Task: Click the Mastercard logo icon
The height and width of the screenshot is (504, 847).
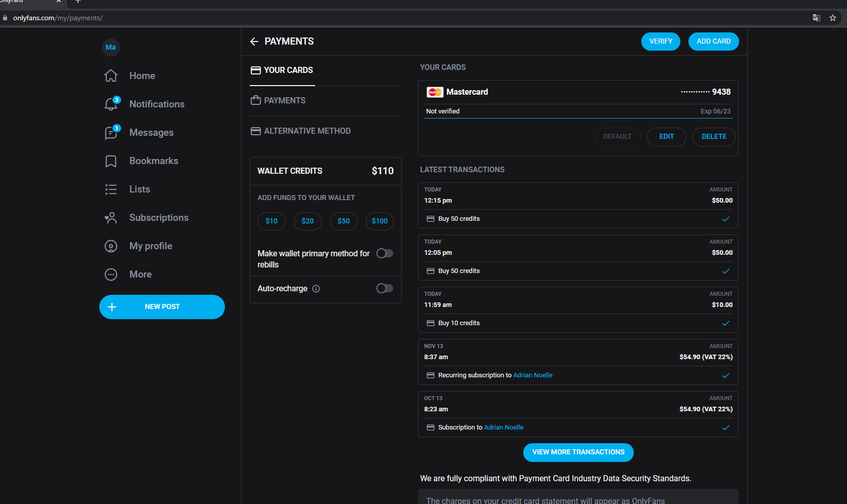Action: pos(435,92)
